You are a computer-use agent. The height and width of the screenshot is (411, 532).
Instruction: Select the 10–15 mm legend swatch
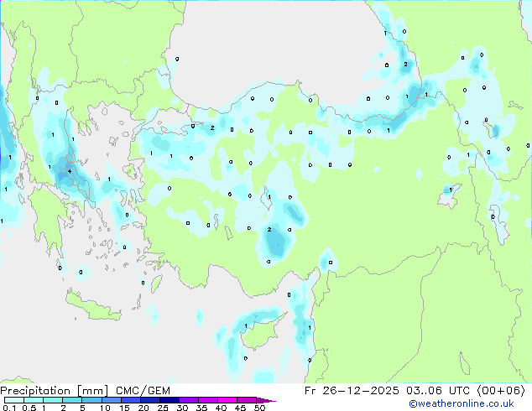[111, 400]
